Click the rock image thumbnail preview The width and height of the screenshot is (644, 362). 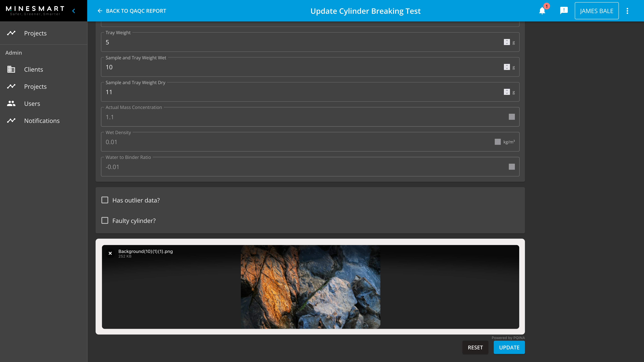[310, 287]
